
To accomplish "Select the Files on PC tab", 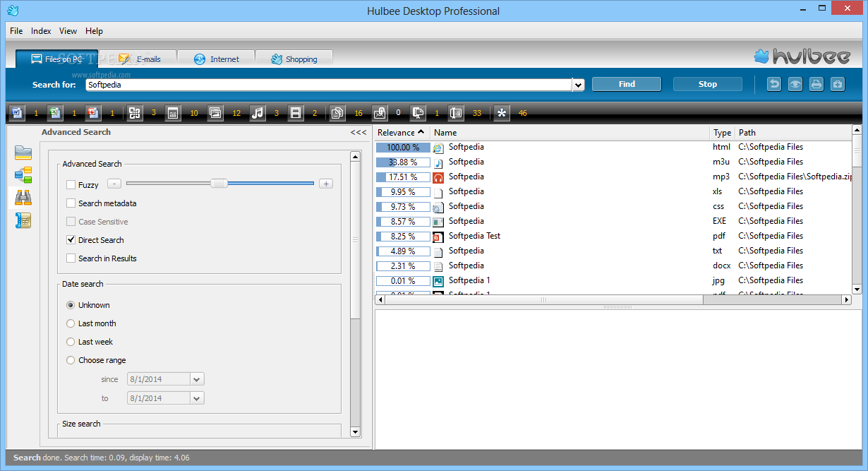I will coord(57,59).
